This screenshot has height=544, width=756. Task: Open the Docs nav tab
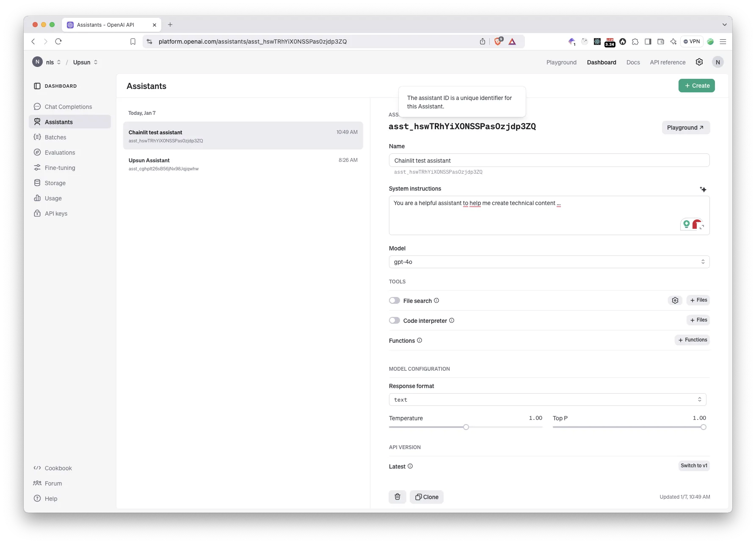(633, 62)
